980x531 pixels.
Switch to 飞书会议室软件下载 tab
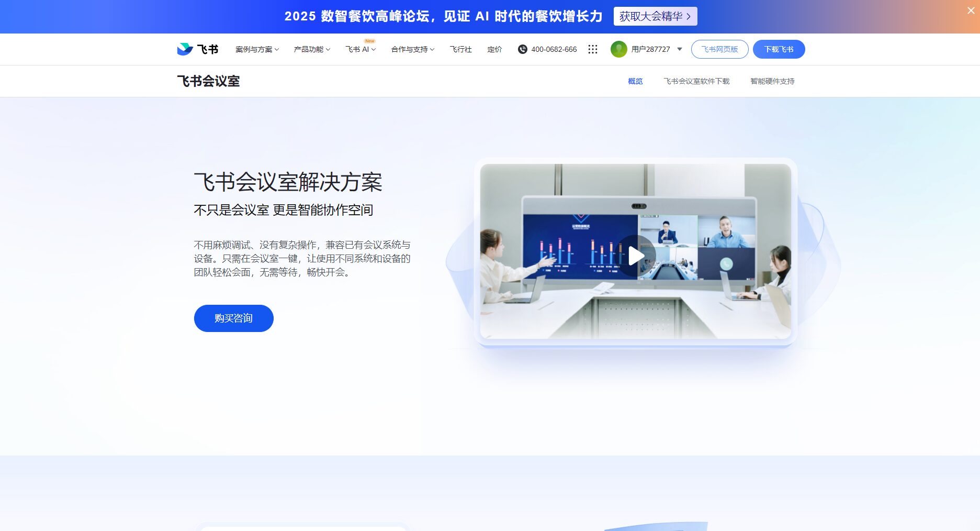(696, 81)
